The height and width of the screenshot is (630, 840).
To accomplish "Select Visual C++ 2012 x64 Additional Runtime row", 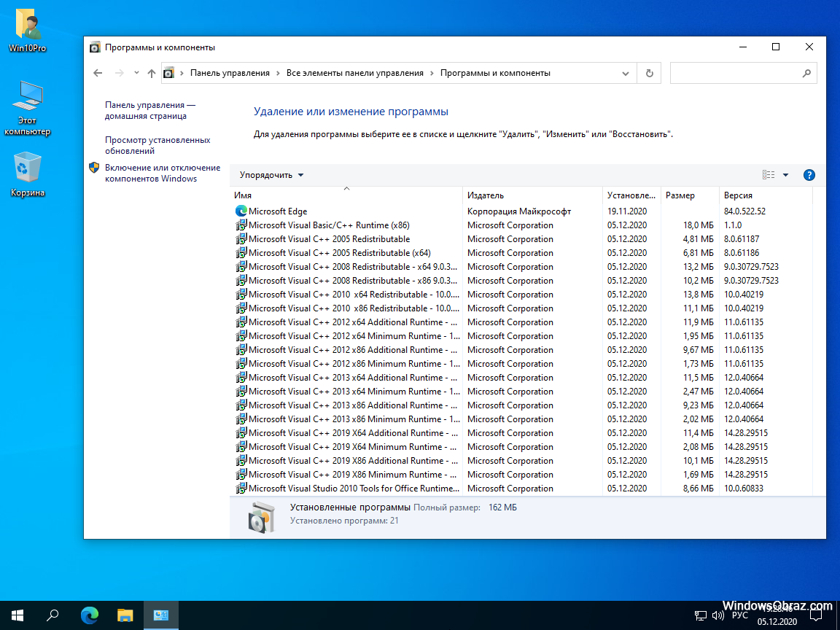I will [x=523, y=322].
